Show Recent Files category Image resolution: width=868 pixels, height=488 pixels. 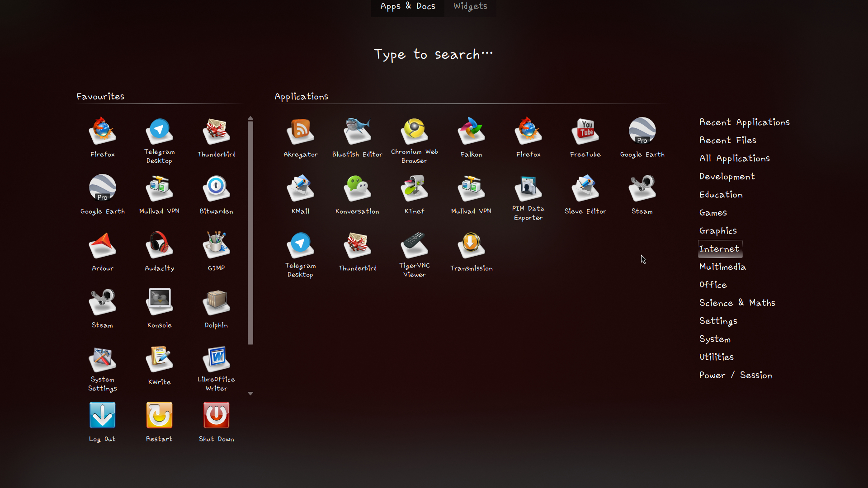[728, 141]
